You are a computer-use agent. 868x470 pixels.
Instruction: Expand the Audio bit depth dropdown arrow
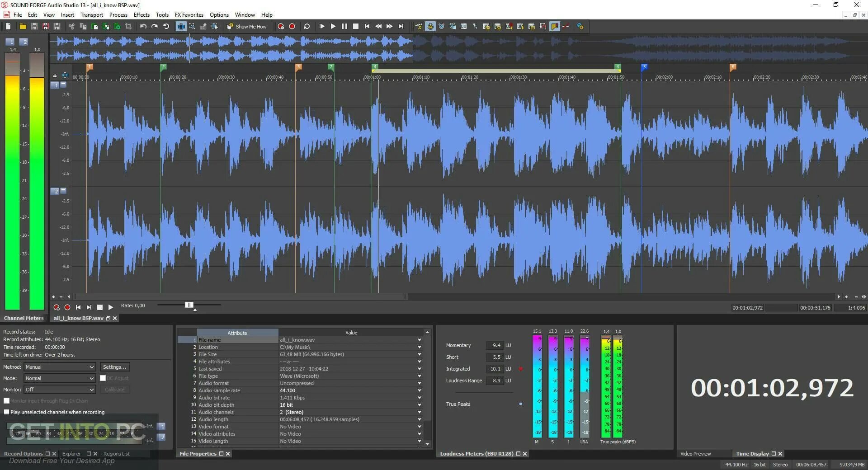point(420,405)
